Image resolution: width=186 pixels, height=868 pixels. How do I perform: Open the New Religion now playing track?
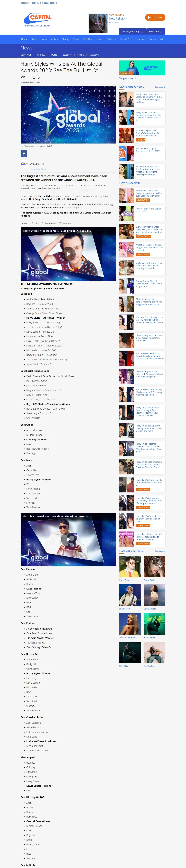[118, 19]
